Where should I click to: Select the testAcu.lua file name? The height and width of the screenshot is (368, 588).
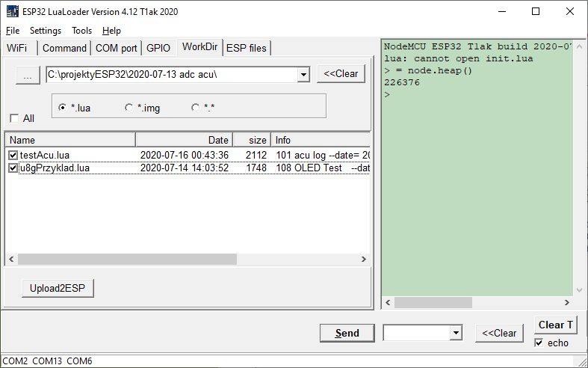point(45,155)
